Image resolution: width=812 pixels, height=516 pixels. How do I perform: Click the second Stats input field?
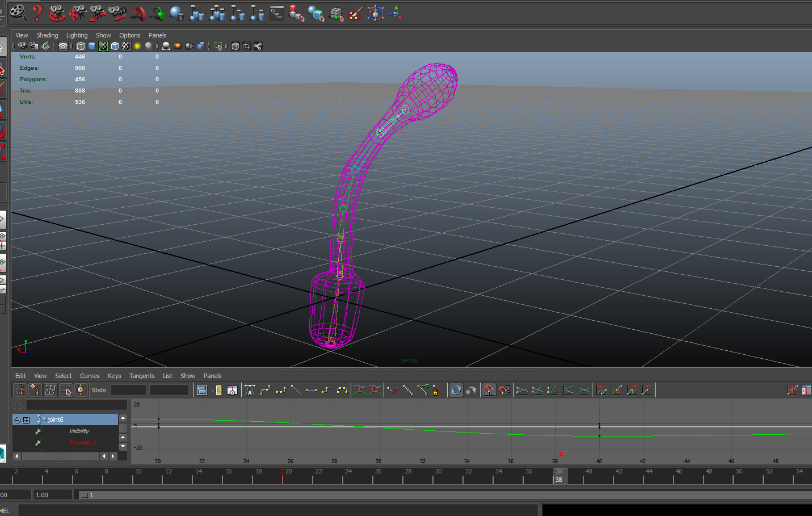click(x=169, y=390)
